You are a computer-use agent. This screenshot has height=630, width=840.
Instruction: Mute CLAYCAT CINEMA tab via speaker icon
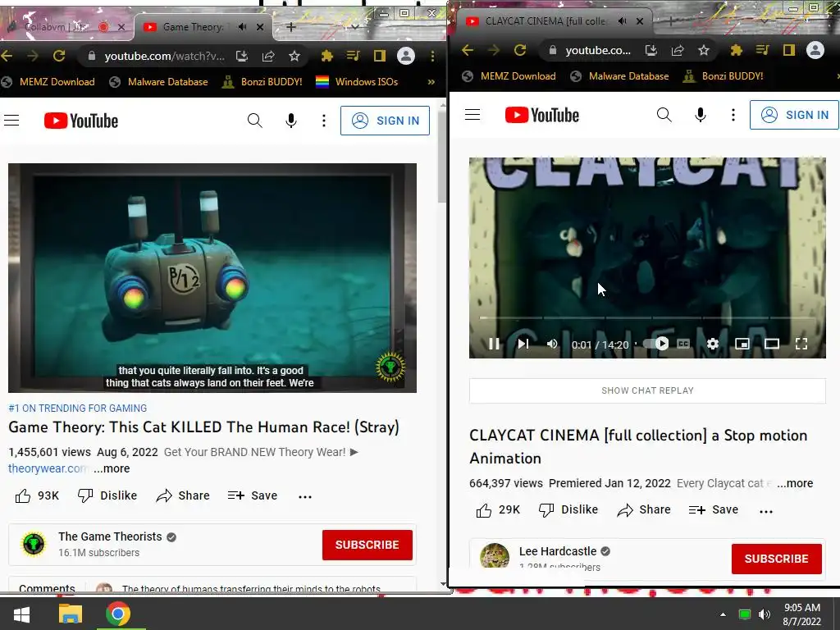click(x=622, y=21)
